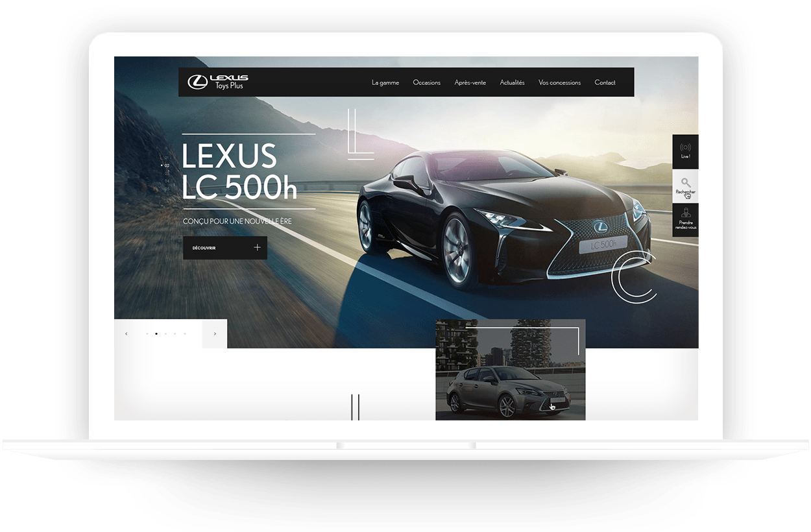The height and width of the screenshot is (532, 811).
Task: Open Vos concessions in the navbar
Action: pyautogui.click(x=559, y=82)
